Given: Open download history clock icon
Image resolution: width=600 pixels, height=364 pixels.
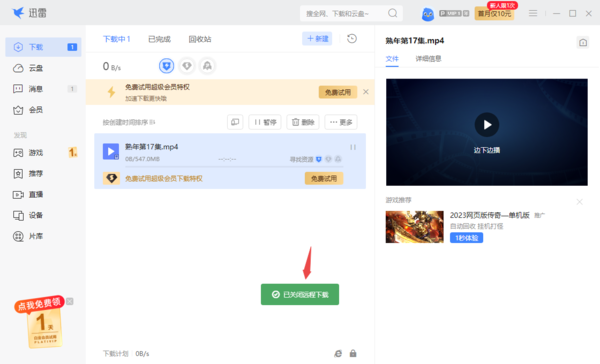Looking at the screenshot, I should (352, 39).
